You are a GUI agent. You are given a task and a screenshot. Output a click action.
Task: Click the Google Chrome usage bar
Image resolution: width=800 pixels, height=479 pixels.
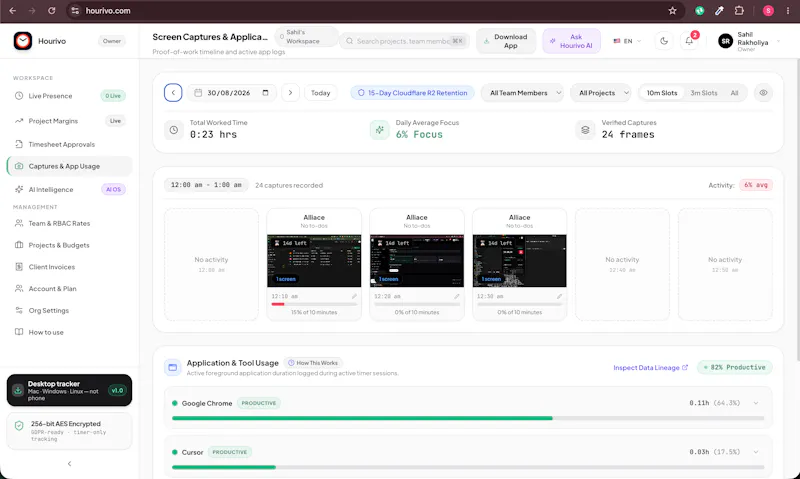click(x=468, y=418)
